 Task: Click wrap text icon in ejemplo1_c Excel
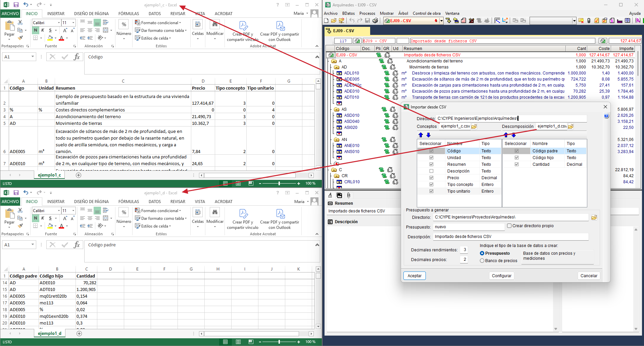click(x=106, y=22)
